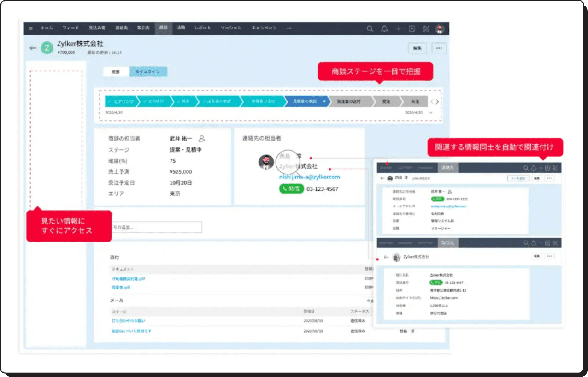Open setup using the wrench icon

click(427, 29)
